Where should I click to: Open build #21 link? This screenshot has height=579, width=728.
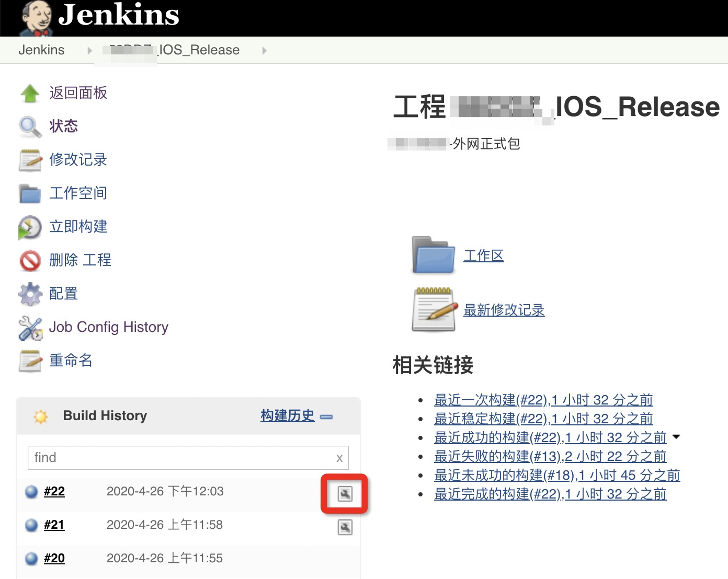[x=54, y=525]
